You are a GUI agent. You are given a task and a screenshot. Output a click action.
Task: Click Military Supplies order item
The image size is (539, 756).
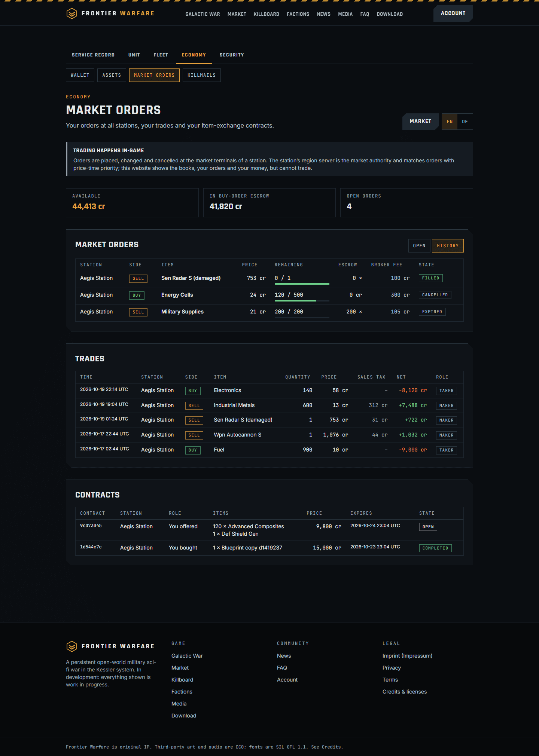coord(182,312)
